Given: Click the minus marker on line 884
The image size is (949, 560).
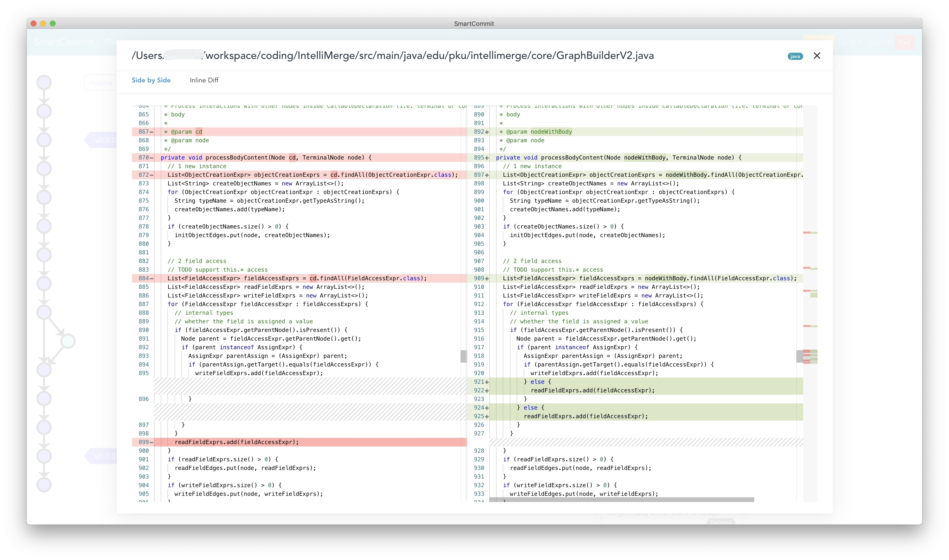Looking at the screenshot, I should (152, 278).
